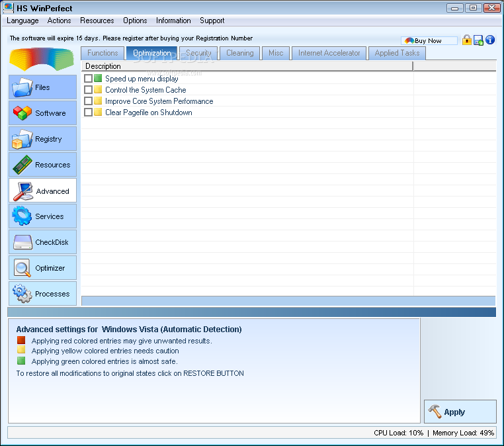Viewport: 504px width, 446px height.
Task: Switch to the Cleaning tab
Action: (x=240, y=53)
